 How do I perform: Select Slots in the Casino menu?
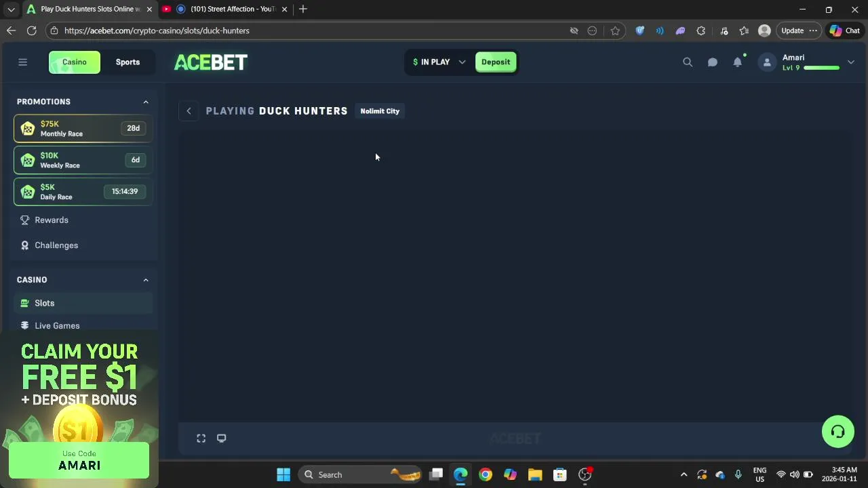coord(83,303)
